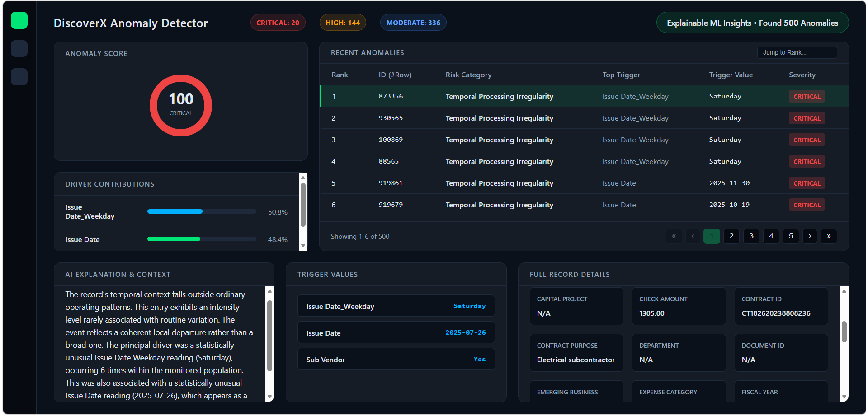The width and height of the screenshot is (868, 416).
Task: Click Showing 1-6 of 500 text
Action: (x=360, y=237)
